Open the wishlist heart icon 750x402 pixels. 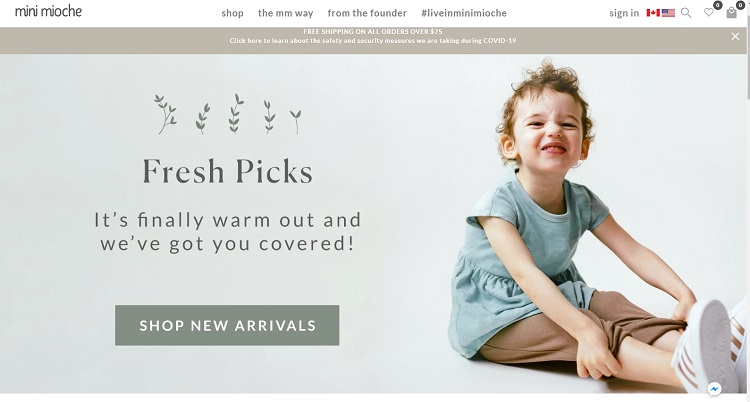click(x=708, y=12)
